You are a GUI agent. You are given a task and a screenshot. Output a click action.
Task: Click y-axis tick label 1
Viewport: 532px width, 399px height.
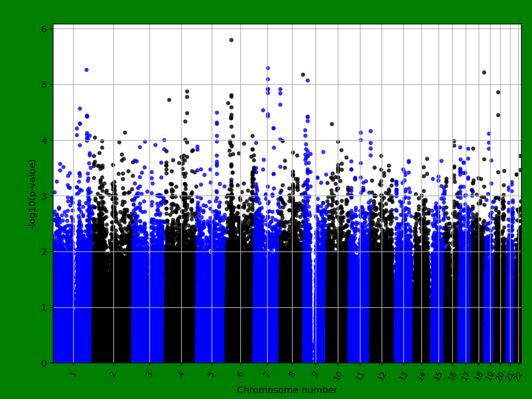coord(45,308)
